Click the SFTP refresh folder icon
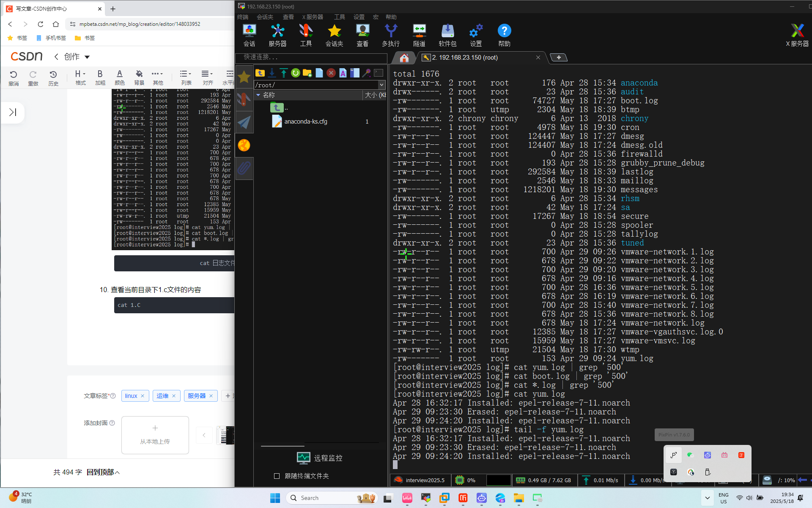The height and width of the screenshot is (508, 812). tap(295, 73)
